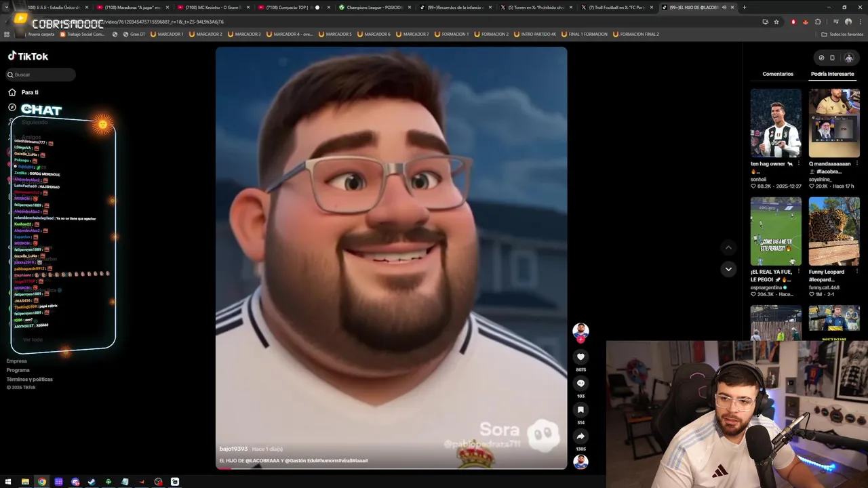
Task: Open the Empresa footer link
Action: (16, 361)
